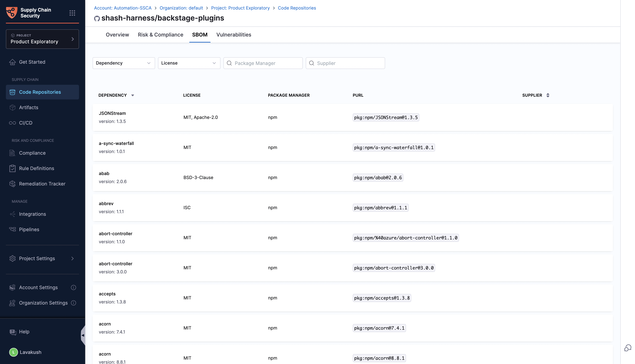
Task: Open the help chat support icon
Action: 627,348
